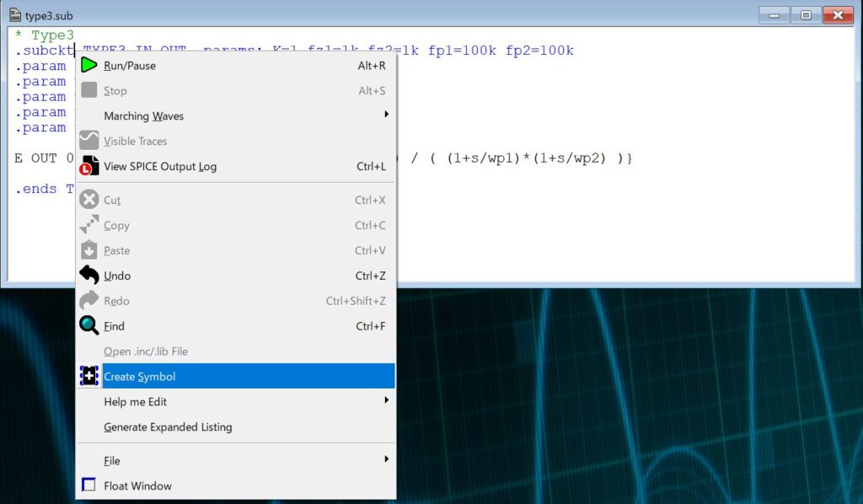Select the Undo menu entry text

117,276
